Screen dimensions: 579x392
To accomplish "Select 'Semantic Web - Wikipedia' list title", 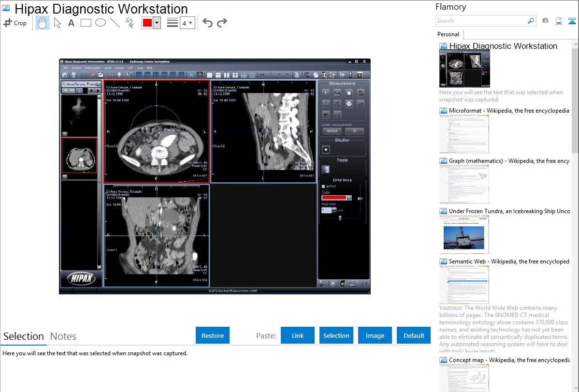I will 509,261.
